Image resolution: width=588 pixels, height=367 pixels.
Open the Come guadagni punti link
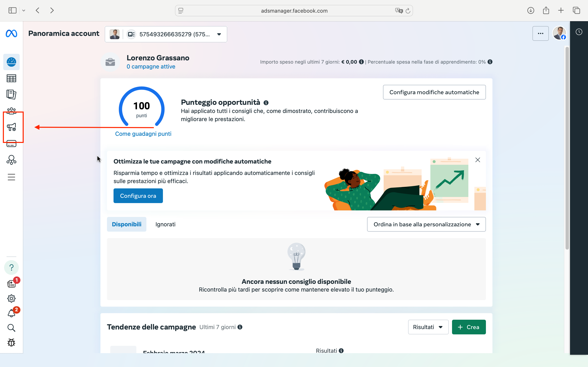[x=143, y=134]
